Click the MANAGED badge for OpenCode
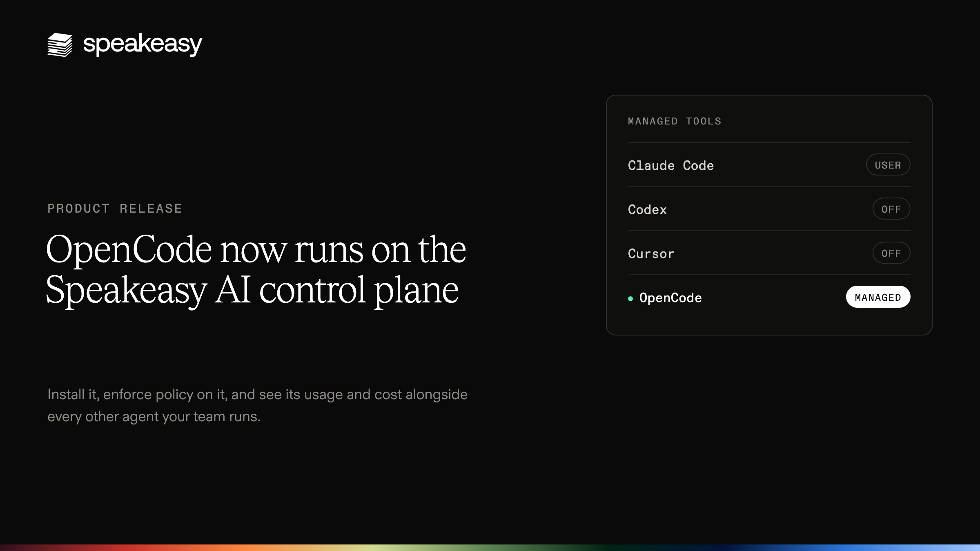This screenshot has width=980, height=551. [x=878, y=297]
